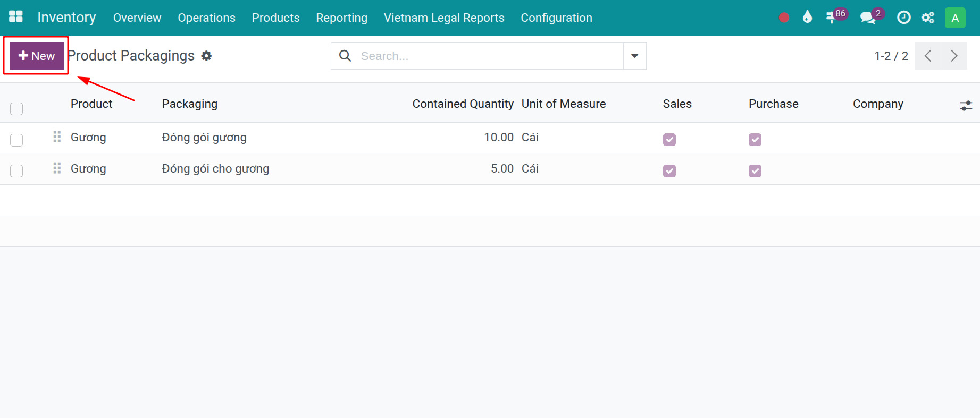
Task: Select the Đóng gói gương row checkbox
Action: (x=16, y=140)
